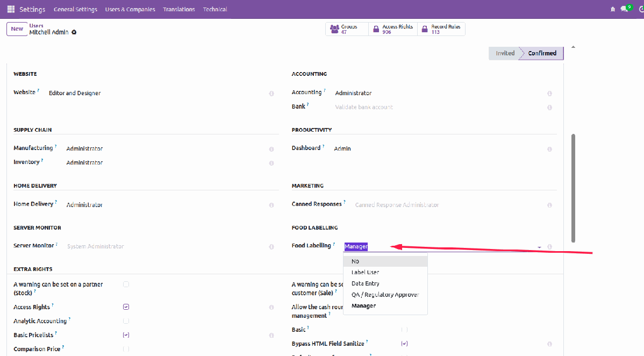This screenshot has height=356, width=644.
Task: Tick the Comparison Price checkbox
Action: (x=126, y=349)
